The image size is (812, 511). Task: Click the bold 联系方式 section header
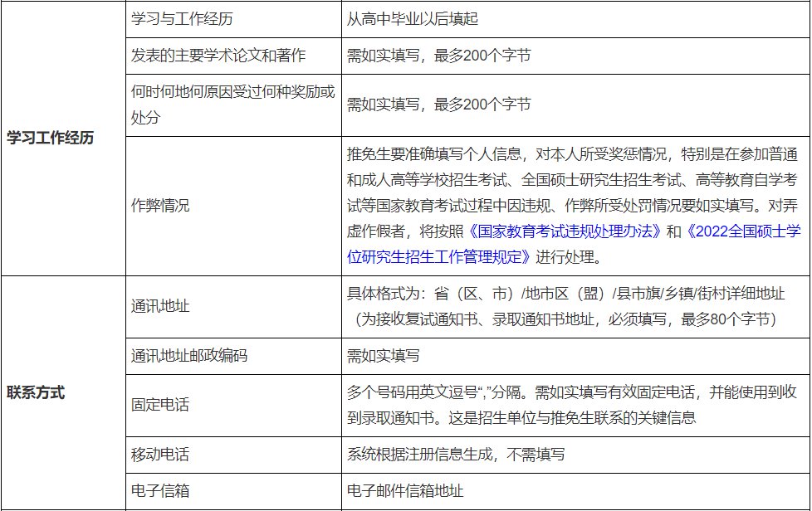pyautogui.click(x=36, y=392)
